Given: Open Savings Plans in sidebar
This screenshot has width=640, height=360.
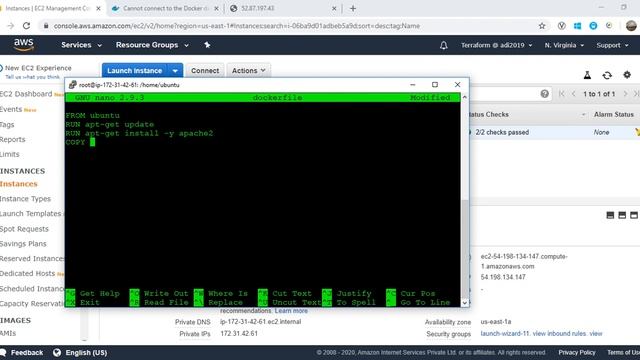Looking at the screenshot, I should [x=23, y=244].
